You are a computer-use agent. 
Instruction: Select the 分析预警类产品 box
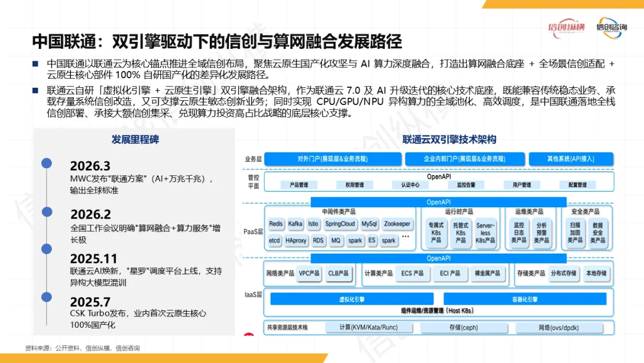(x=541, y=233)
